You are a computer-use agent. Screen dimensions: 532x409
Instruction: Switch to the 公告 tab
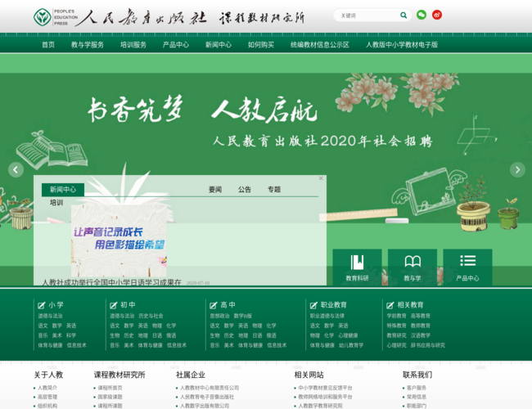(245, 190)
